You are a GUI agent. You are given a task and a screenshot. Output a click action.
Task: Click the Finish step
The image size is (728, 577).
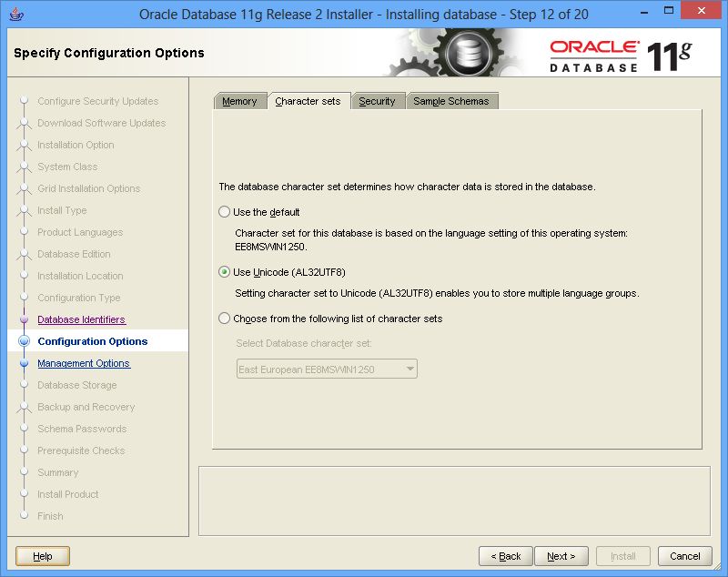click(50, 516)
